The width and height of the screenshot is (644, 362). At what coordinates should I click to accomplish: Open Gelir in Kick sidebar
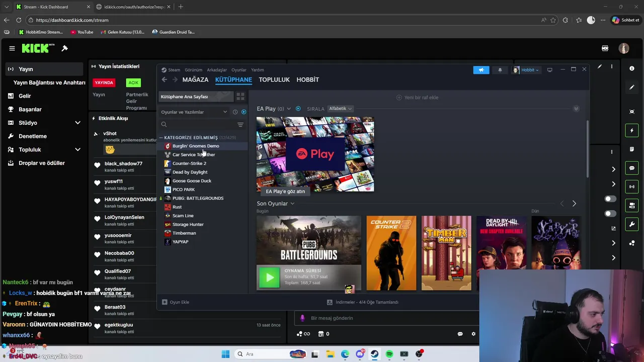coord(25,96)
